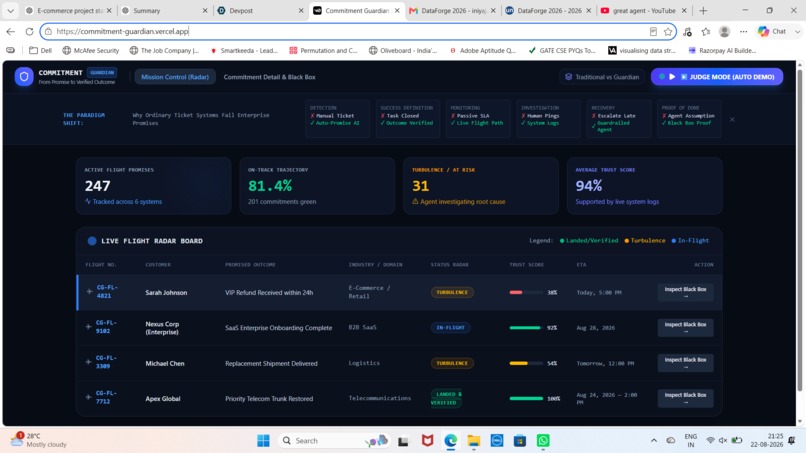Click Turbulence status badge for Sarah Johnson
This screenshot has height=453, width=806.
pos(452,292)
